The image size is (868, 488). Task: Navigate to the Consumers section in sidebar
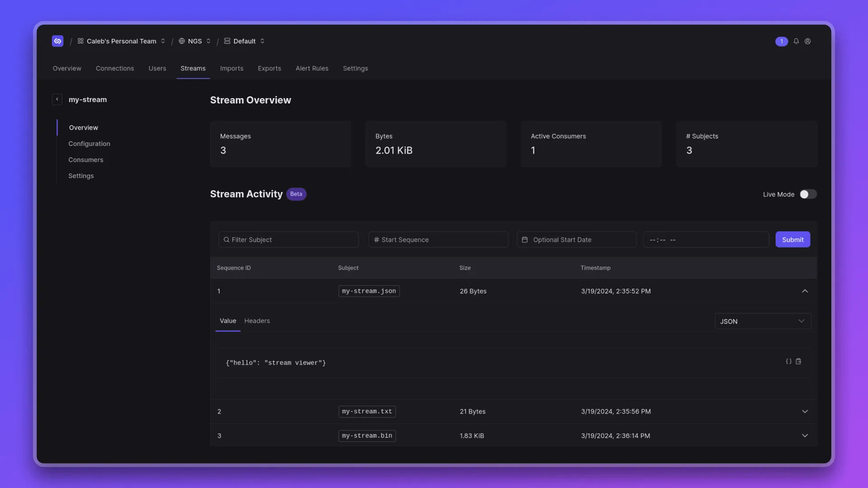click(85, 160)
